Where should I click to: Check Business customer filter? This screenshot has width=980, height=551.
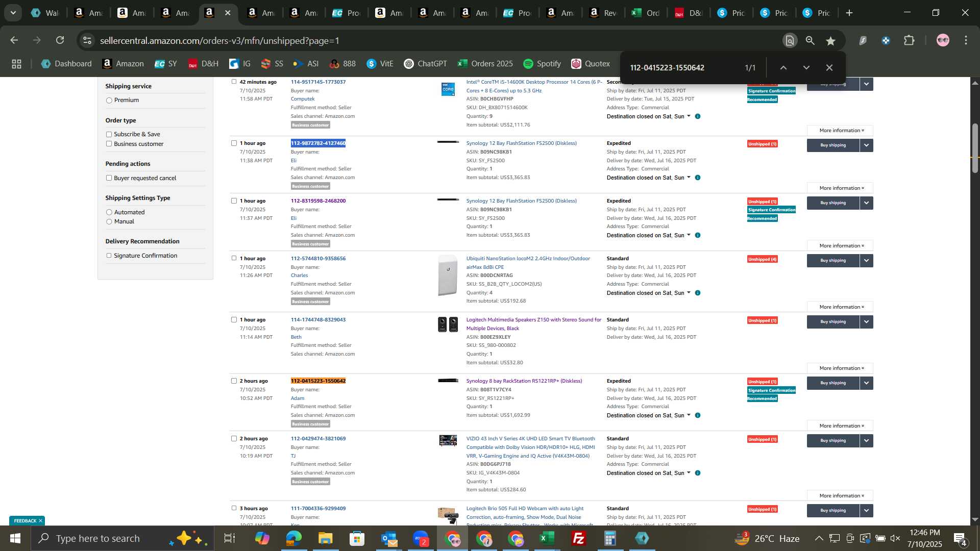(x=109, y=144)
